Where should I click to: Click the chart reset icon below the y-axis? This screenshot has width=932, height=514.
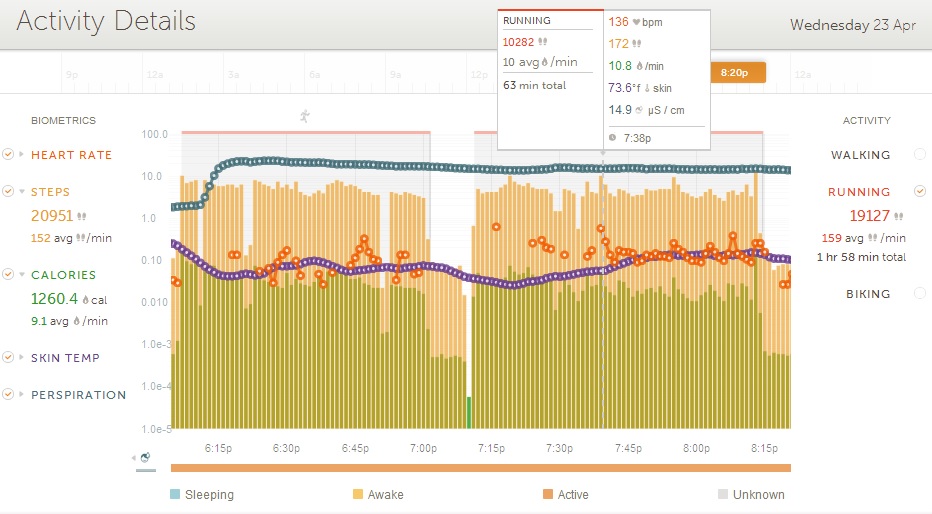tap(145, 458)
